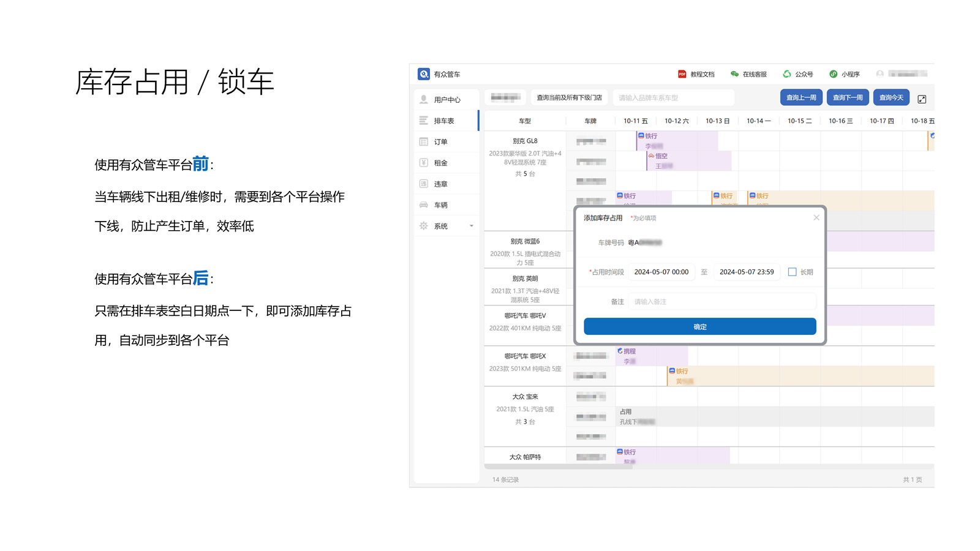Open the 违章 violations icon
The height and width of the screenshot is (551, 980).
click(423, 183)
